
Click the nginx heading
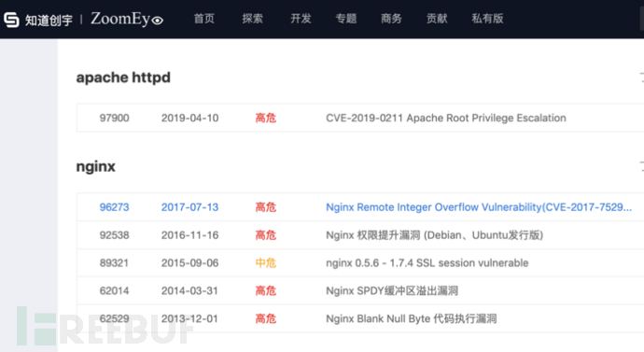(x=96, y=167)
